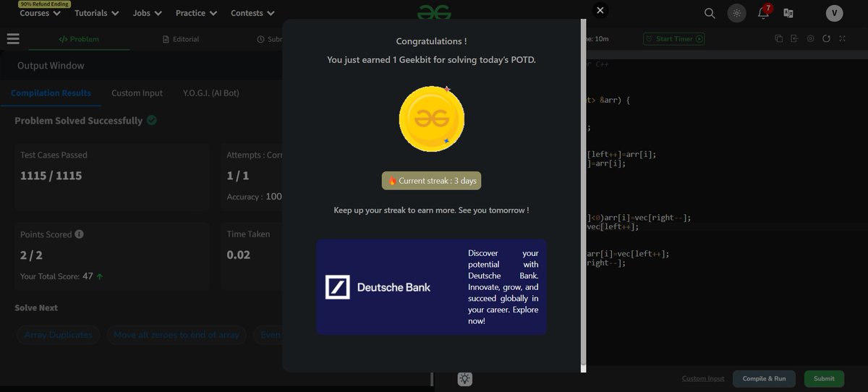Click 'Keep up your streak' message text

point(431,210)
